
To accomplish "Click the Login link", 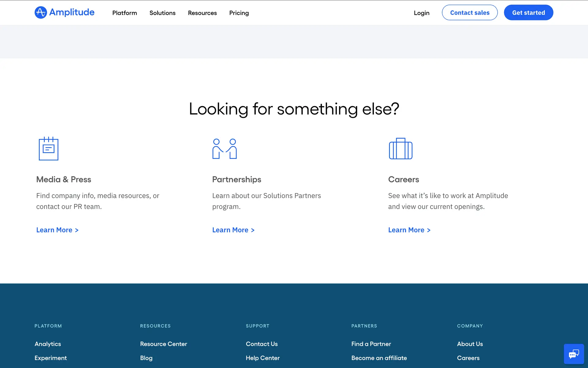I will [x=421, y=13].
